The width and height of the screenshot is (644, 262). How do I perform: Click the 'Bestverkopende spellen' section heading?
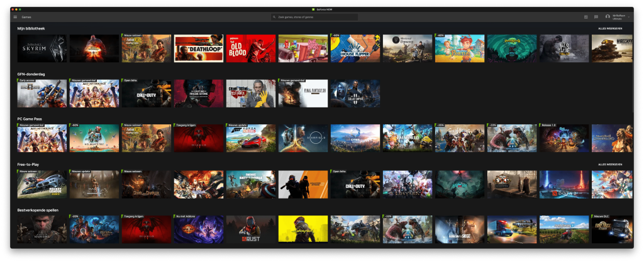(38, 210)
